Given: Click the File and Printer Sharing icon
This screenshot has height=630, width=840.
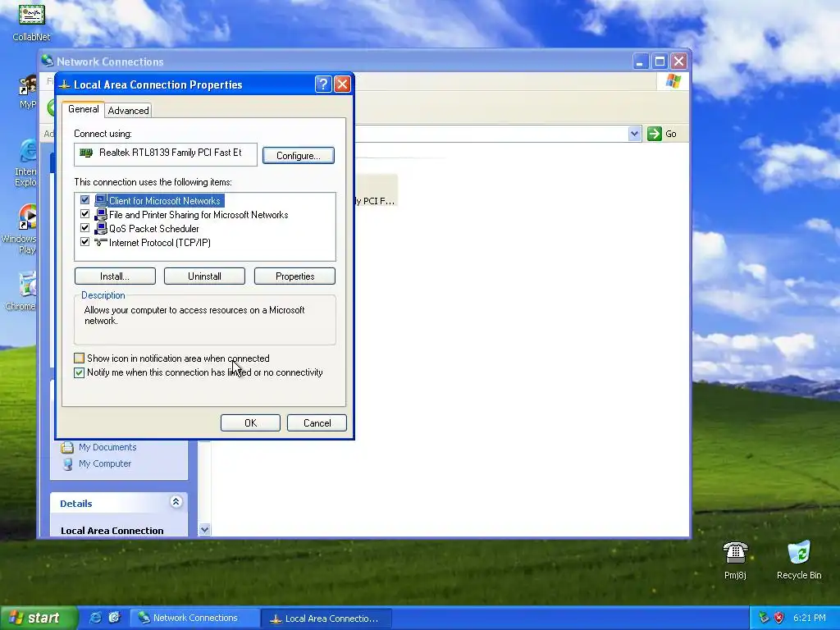Looking at the screenshot, I should pos(100,214).
